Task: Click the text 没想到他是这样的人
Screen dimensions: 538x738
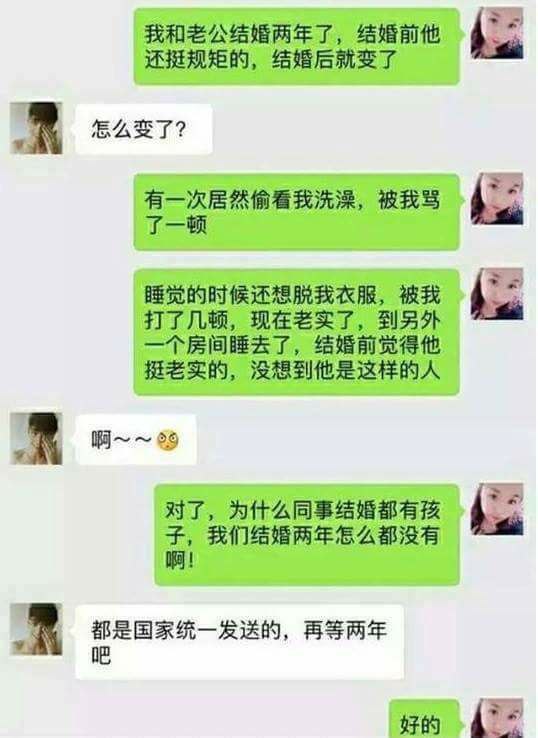Action: tap(345, 371)
